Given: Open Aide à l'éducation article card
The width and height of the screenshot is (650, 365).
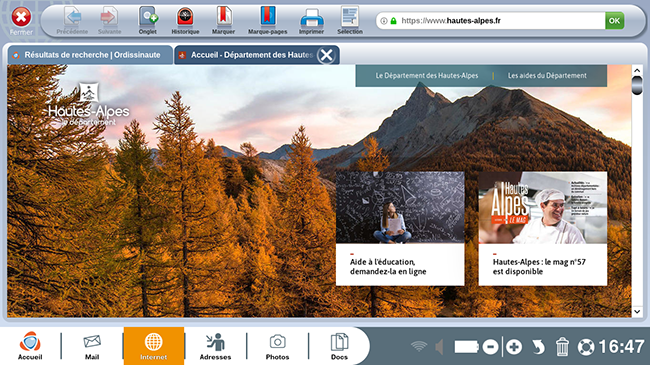Looking at the screenshot, I should [400, 229].
